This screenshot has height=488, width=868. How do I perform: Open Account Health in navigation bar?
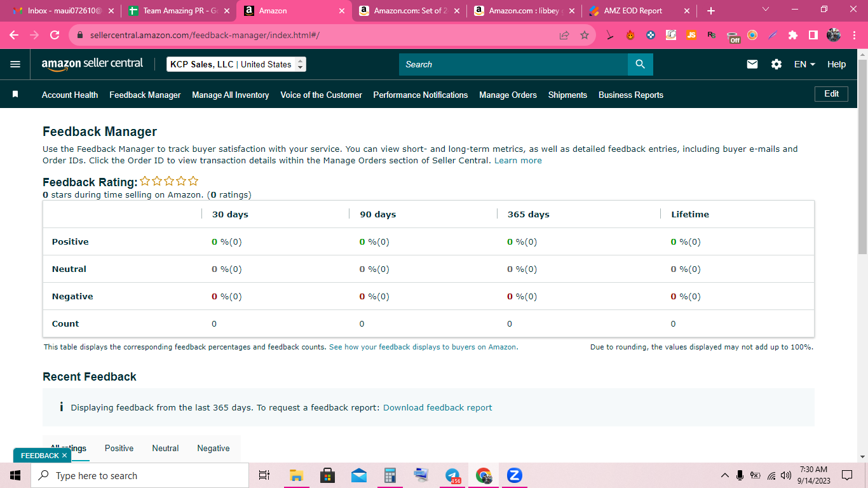(70, 95)
